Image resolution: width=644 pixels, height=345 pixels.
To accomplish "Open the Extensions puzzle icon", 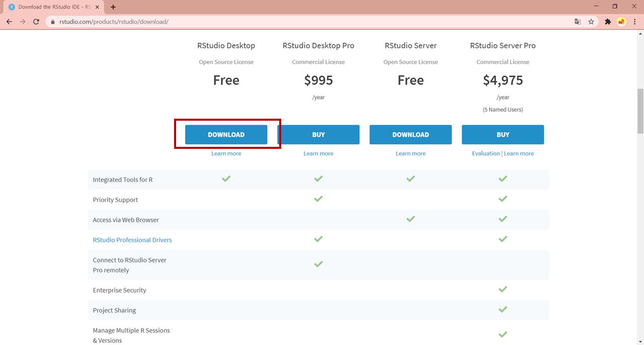I will point(608,22).
